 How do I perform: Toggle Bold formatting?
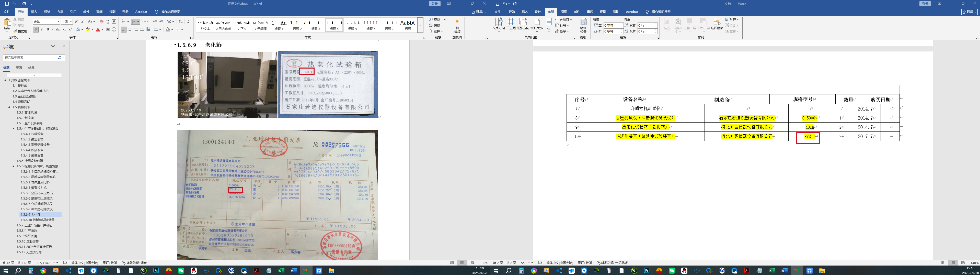[35, 29]
